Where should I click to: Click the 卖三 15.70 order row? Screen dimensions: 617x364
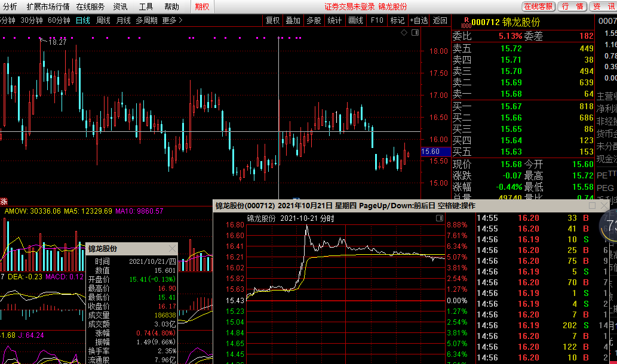click(523, 71)
